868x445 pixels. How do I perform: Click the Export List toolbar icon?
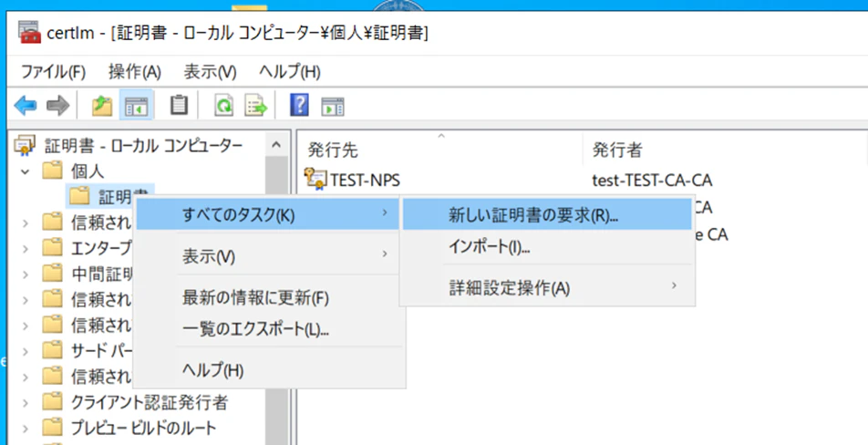click(256, 105)
